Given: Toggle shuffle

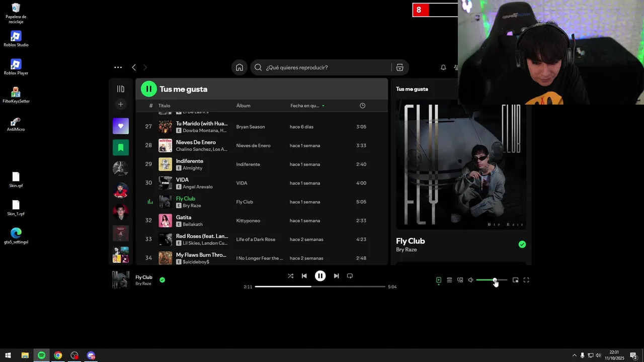Looking at the screenshot, I should tap(290, 276).
